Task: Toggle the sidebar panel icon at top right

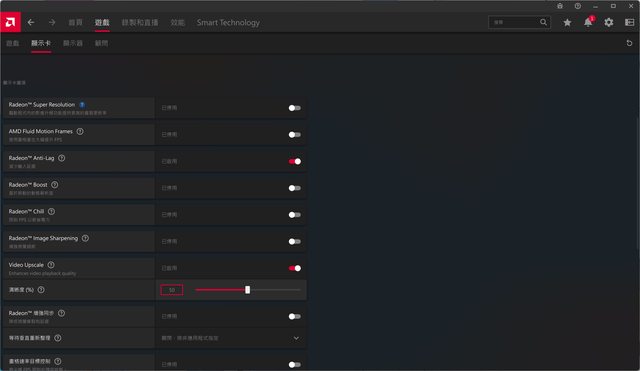Action: coord(629,22)
